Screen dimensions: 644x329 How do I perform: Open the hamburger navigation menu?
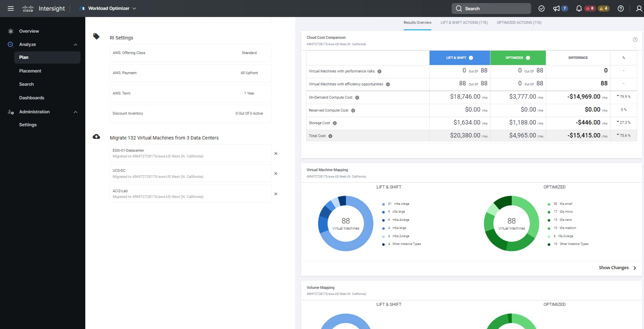click(11, 9)
